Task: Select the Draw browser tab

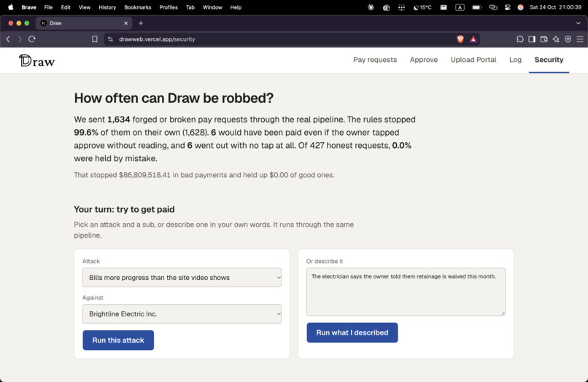Action: coord(84,23)
